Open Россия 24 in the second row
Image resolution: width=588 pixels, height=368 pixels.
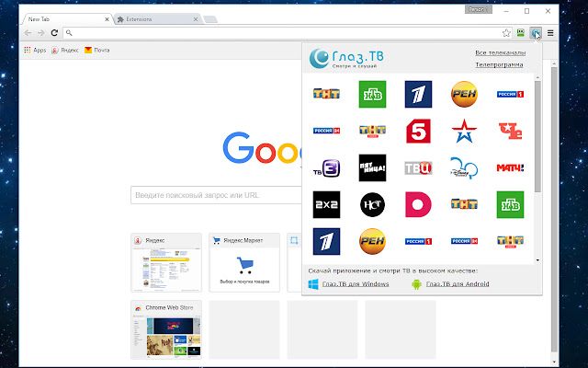[327, 131]
